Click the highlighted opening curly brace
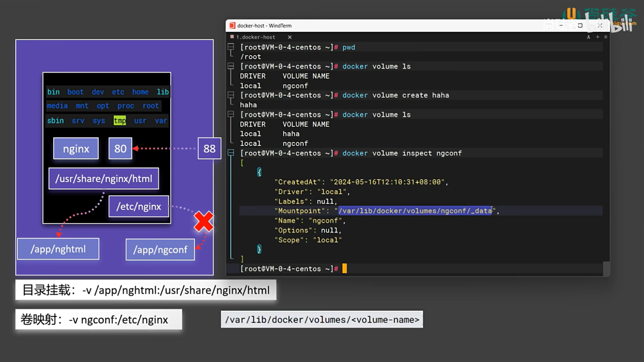 click(259, 172)
